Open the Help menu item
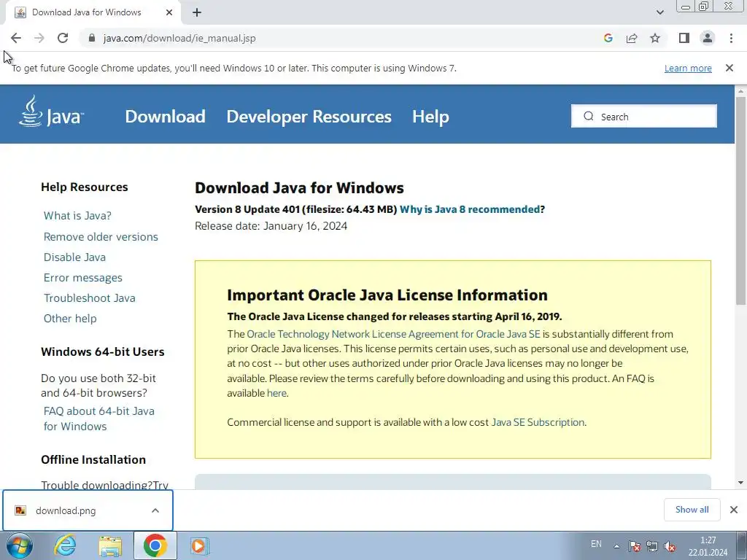 coord(430,117)
